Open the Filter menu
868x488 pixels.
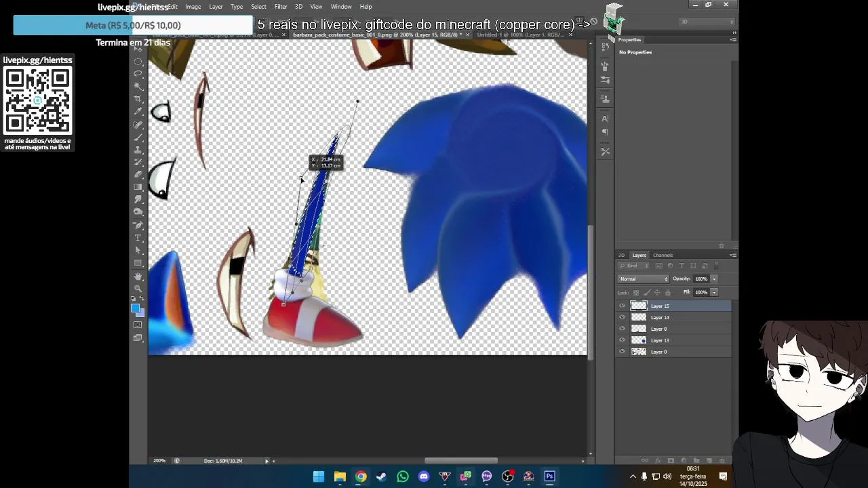coord(281,7)
